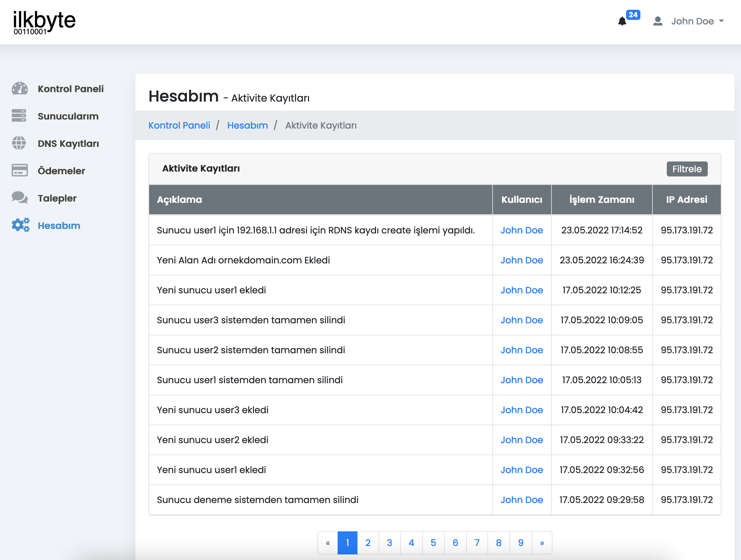The width and height of the screenshot is (741, 560).
Task: Select Hesabım in the sidebar
Action: [59, 226]
